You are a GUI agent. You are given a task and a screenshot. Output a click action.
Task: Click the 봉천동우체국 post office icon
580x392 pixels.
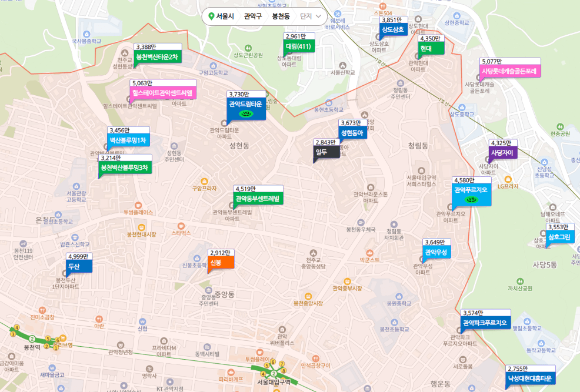click(361, 222)
